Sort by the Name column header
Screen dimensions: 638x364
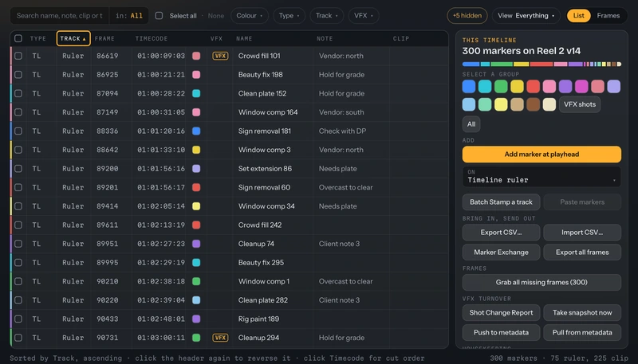[244, 38]
